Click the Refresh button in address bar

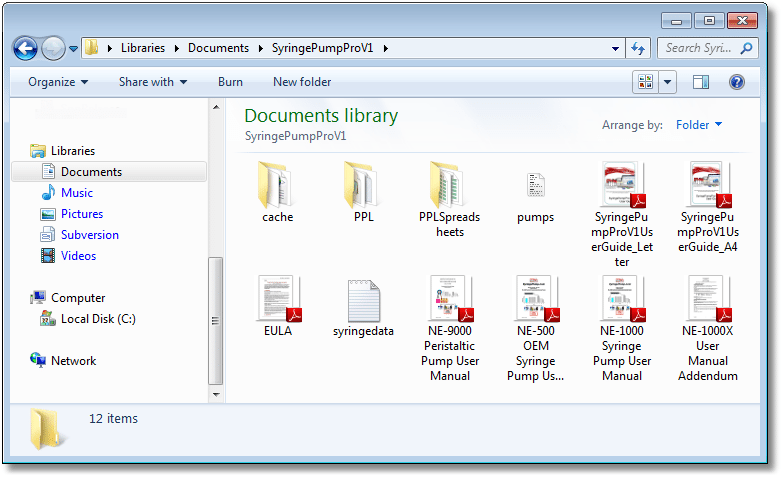[638, 48]
